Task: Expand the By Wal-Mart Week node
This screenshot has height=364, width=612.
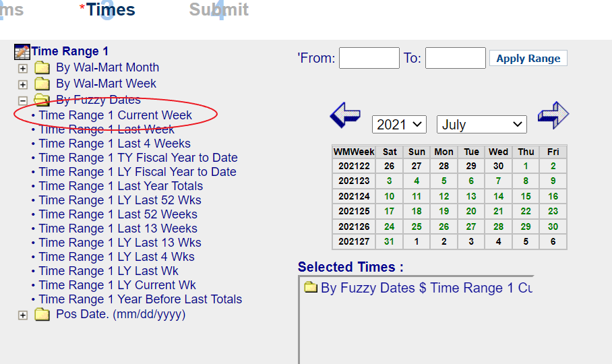Action: click(x=23, y=85)
